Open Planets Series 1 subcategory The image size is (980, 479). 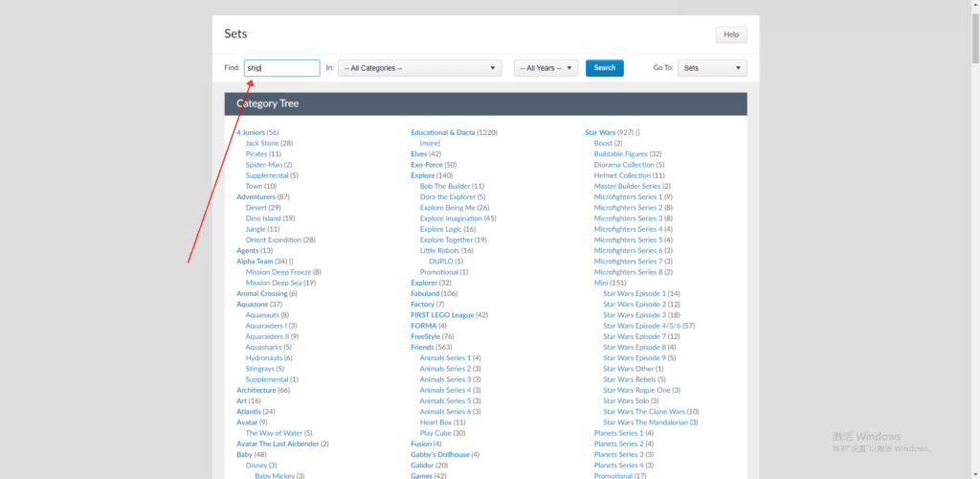click(619, 433)
